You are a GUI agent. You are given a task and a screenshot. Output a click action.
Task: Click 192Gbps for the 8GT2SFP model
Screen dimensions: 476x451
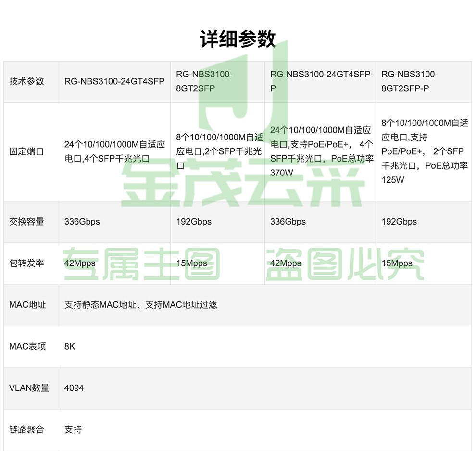click(194, 222)
